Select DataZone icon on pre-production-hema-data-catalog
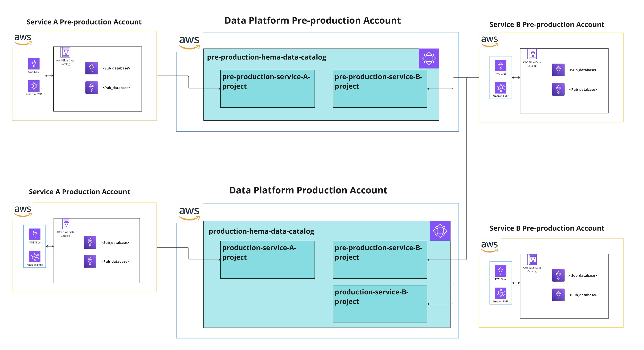The height and width of the screenshot is (350, 644). coord(429,59)
